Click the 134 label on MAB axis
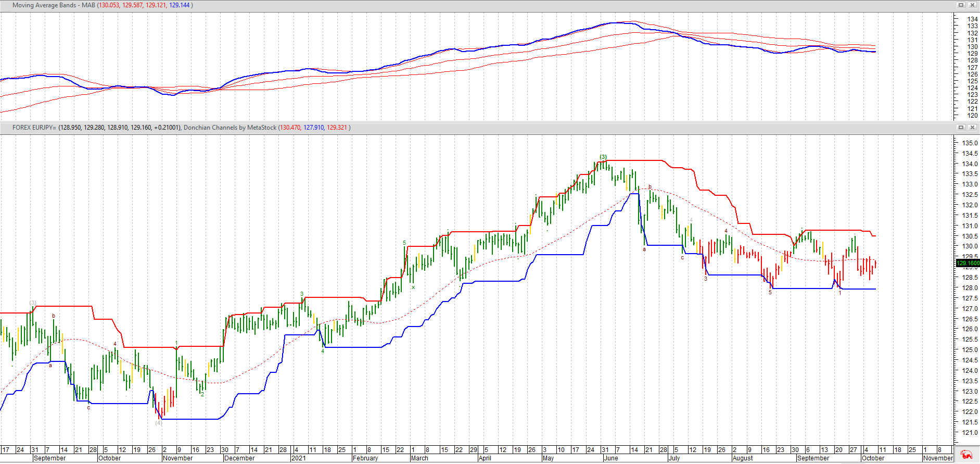Screen dimensions: 980x464 (x=972, y=19)
